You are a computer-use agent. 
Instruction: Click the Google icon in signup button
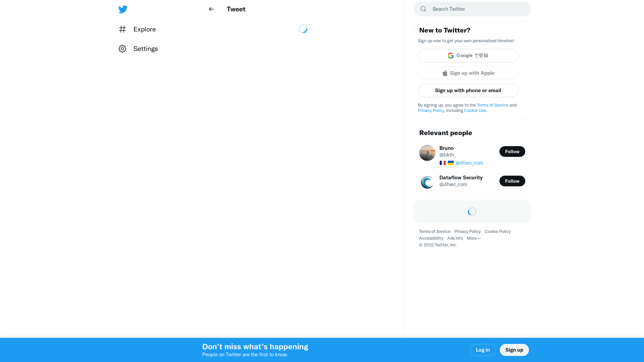[x=451, y=55]
